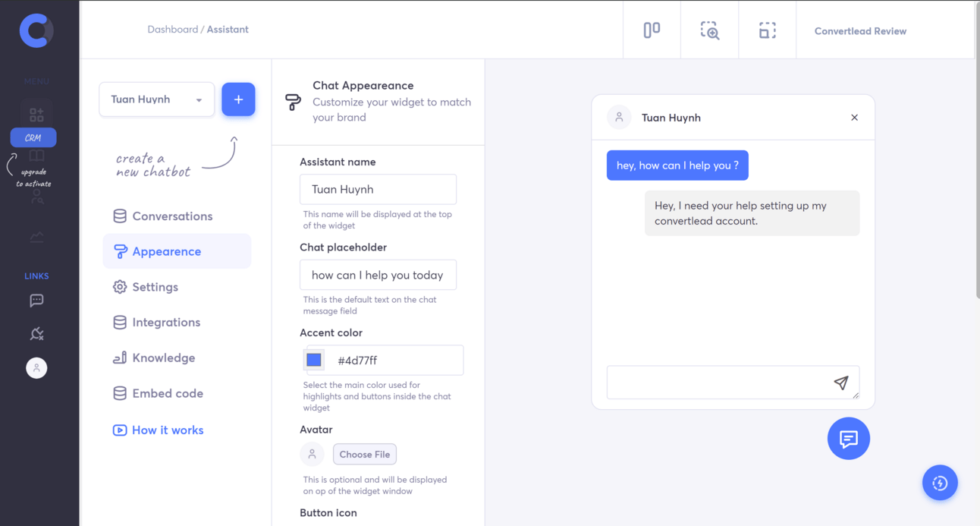Viewport: 980px width, 526px height.
Task: Click the analytics chart icon in sidebar
Action: pos(36,238)
